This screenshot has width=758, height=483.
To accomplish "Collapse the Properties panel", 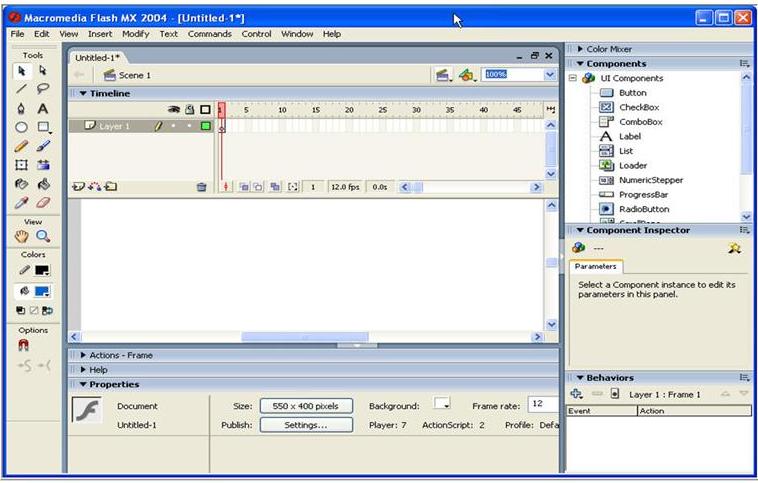I will point(83,384).
